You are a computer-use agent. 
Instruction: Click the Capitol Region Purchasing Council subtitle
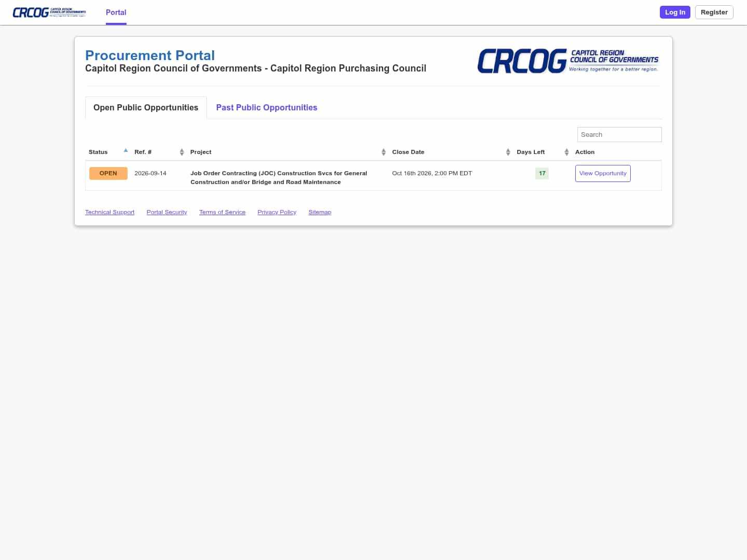[x=256, y=68]
